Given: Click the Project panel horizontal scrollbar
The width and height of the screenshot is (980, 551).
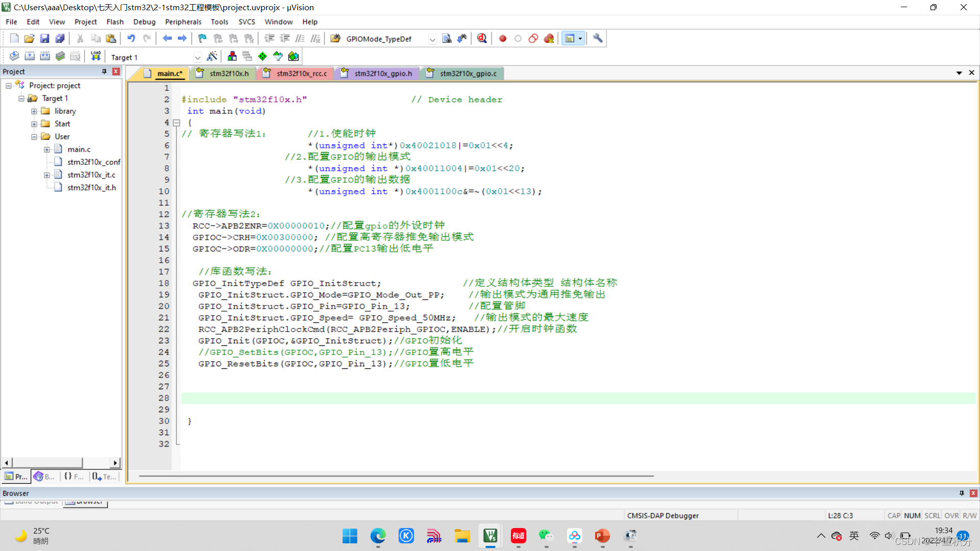Looking at the screenshot, I should (x=47, y=463).
